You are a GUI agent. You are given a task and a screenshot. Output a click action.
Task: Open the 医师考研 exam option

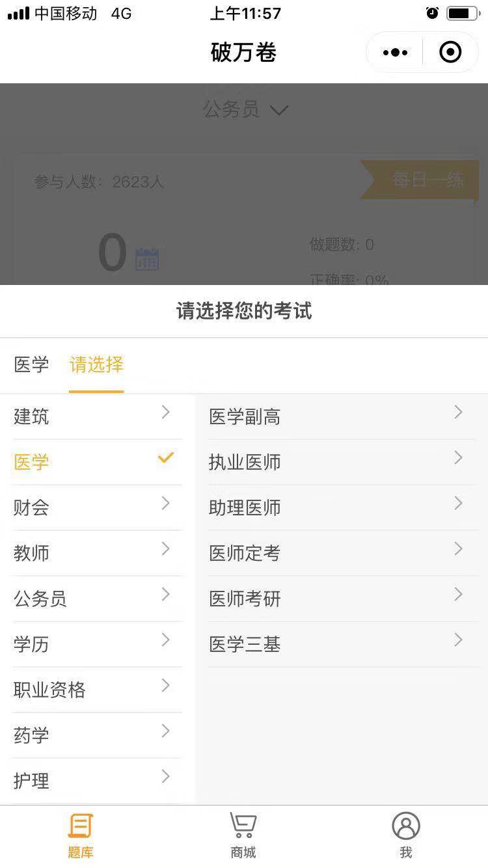tap(344, 599)
